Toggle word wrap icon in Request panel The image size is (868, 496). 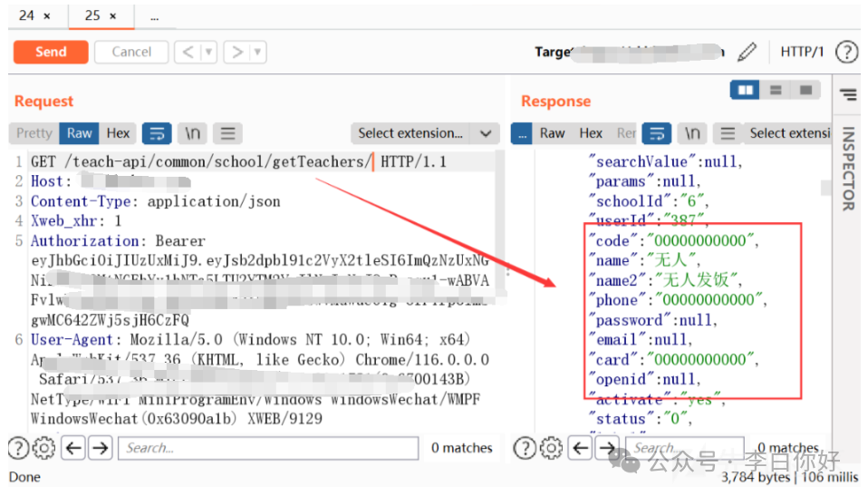157,133
